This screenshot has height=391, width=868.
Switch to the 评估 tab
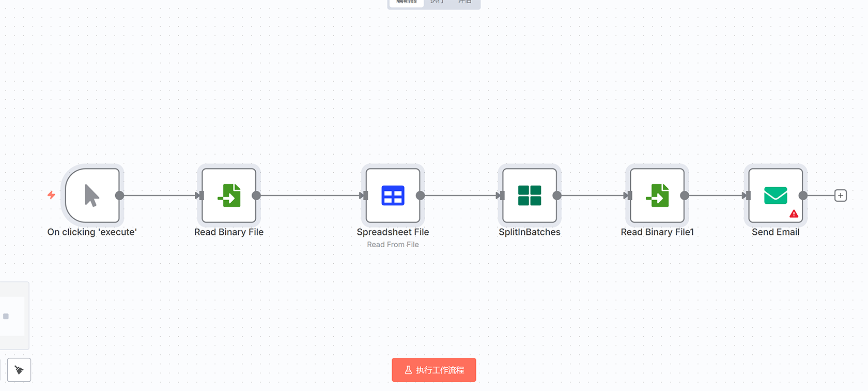465,2
